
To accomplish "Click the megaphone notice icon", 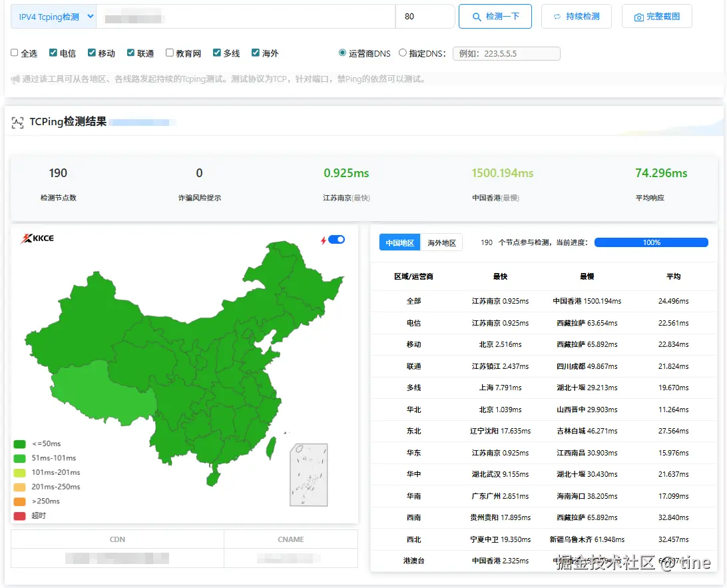I will point(15,79).
